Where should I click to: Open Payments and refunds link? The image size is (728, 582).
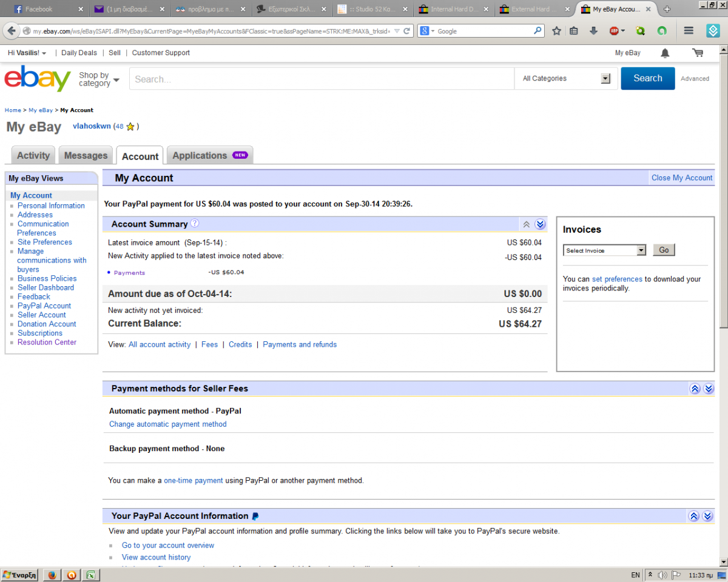pos(300,344)
